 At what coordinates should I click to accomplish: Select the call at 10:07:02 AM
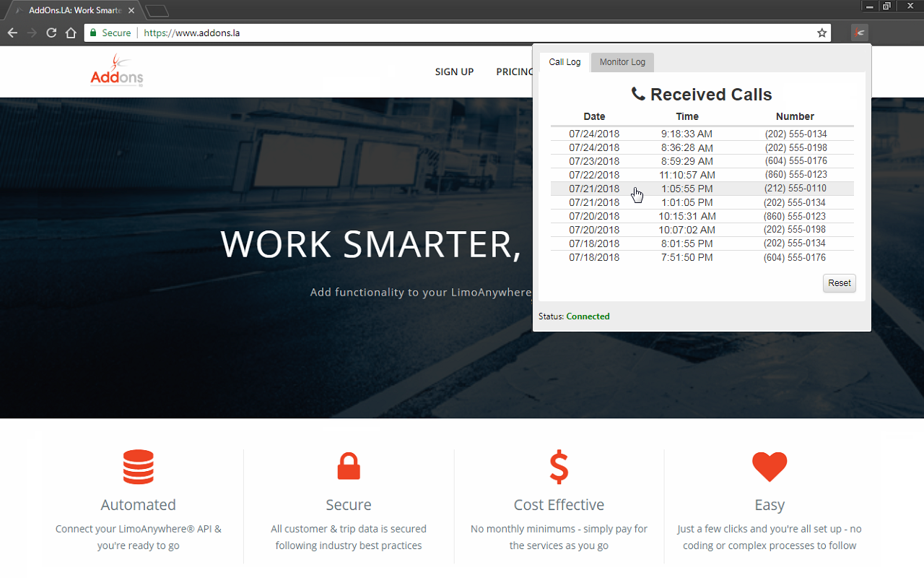click(702, 230)
